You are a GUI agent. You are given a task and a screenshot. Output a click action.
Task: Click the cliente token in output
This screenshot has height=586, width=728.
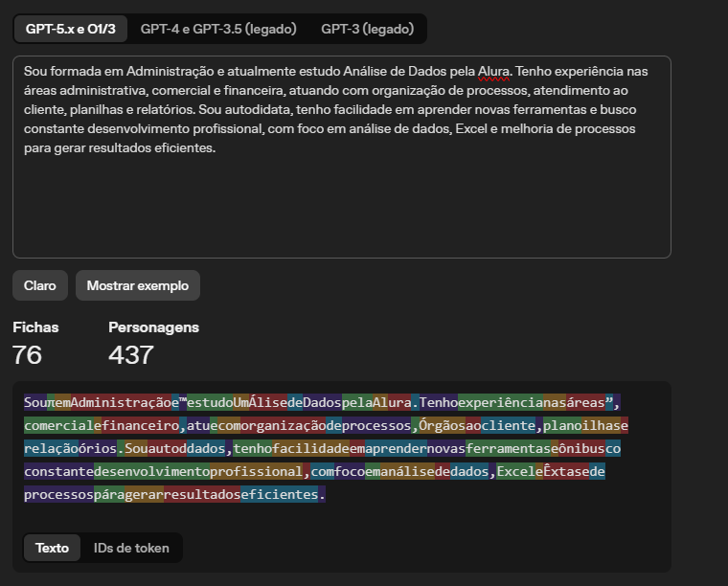509,425
